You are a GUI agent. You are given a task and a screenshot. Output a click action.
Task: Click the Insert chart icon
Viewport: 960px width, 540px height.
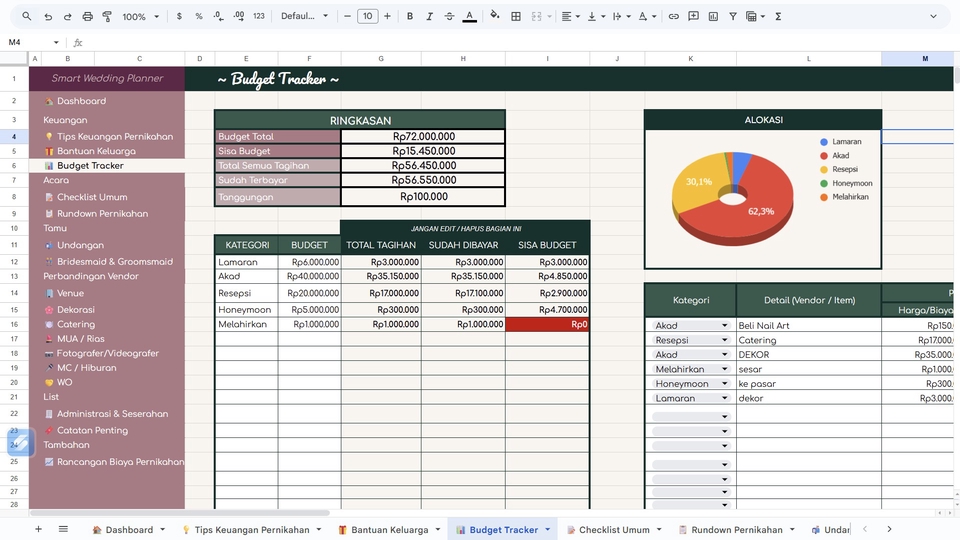pos(712,16)
